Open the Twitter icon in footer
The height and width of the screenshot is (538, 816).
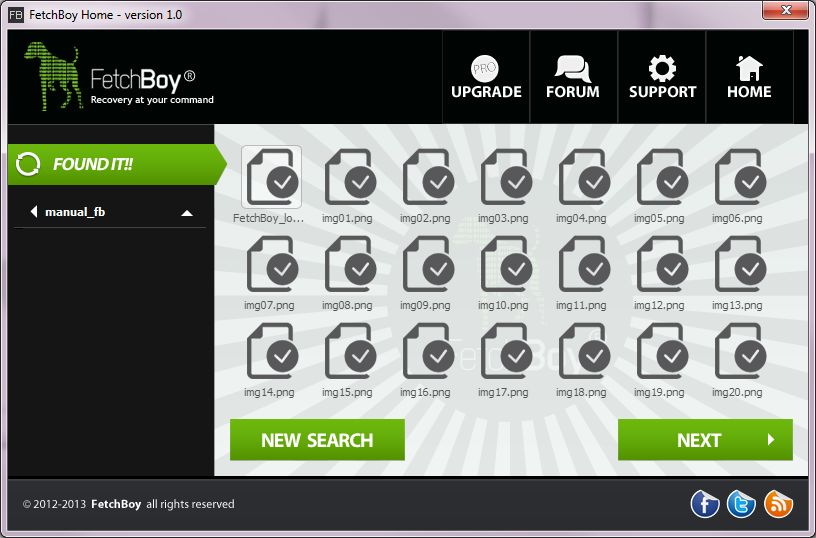(741, 504)
